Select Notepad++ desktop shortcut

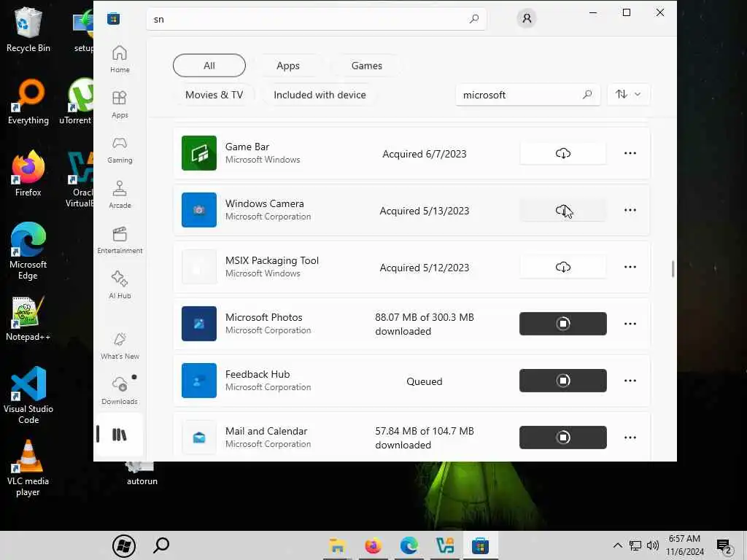click(x=28, y=318)
